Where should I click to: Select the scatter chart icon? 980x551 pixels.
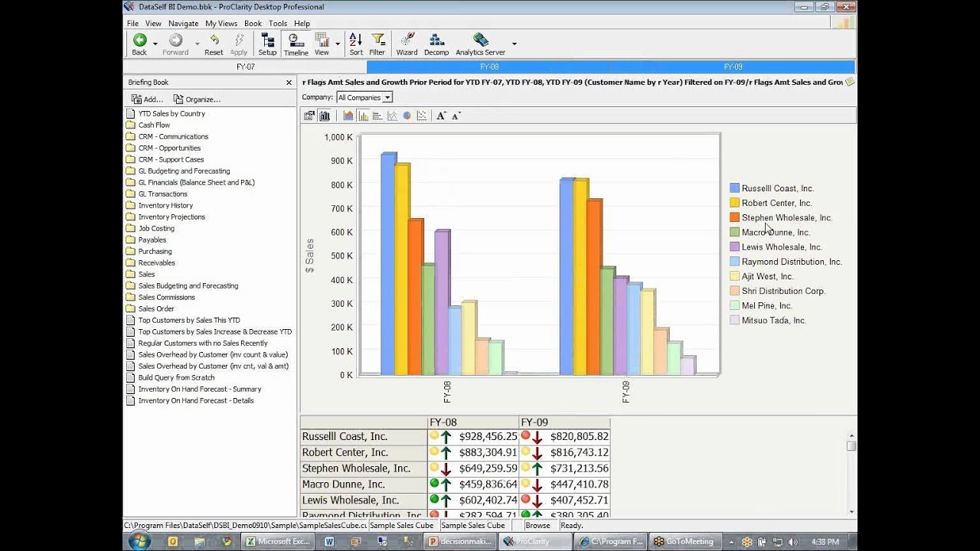point(422,116)
